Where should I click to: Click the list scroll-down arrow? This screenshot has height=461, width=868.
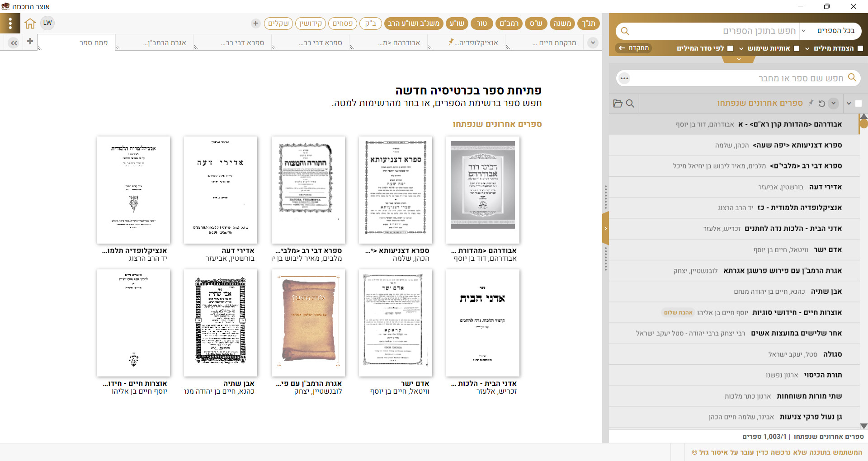click(x=863, y=426)
